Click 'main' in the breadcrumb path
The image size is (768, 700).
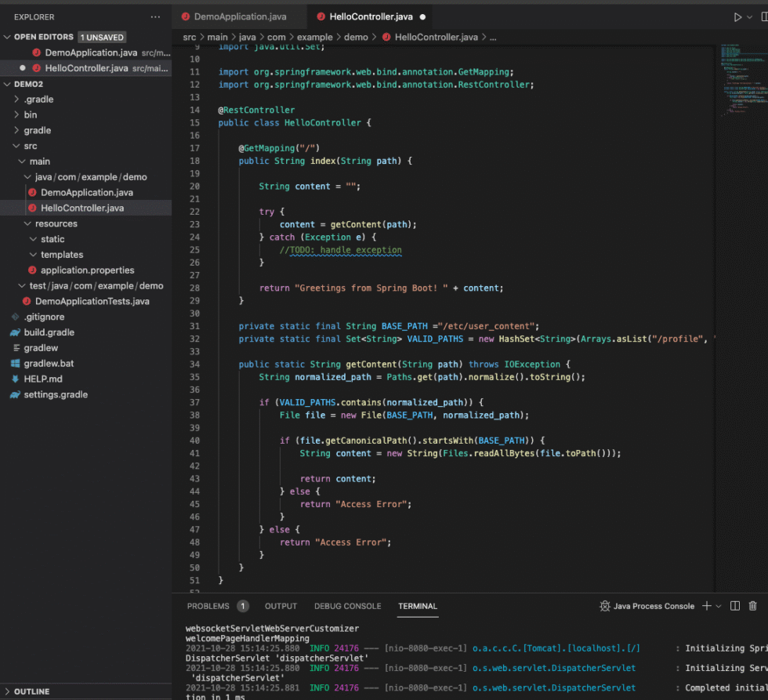point(218,37)
